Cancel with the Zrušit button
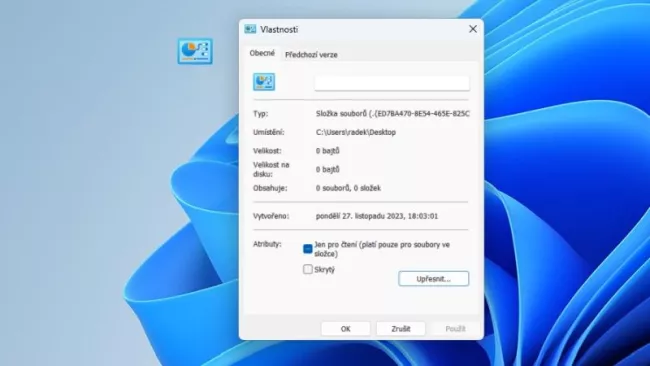The height and width of the screenshot is (366, 650). coord(400,329)
